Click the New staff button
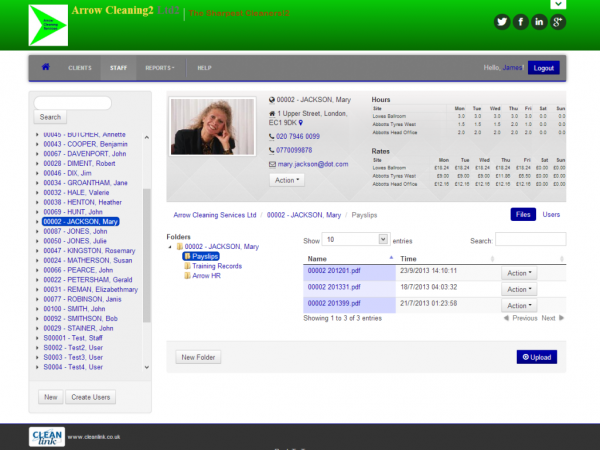The image size is (600, 450). click(x=51, y=397)
